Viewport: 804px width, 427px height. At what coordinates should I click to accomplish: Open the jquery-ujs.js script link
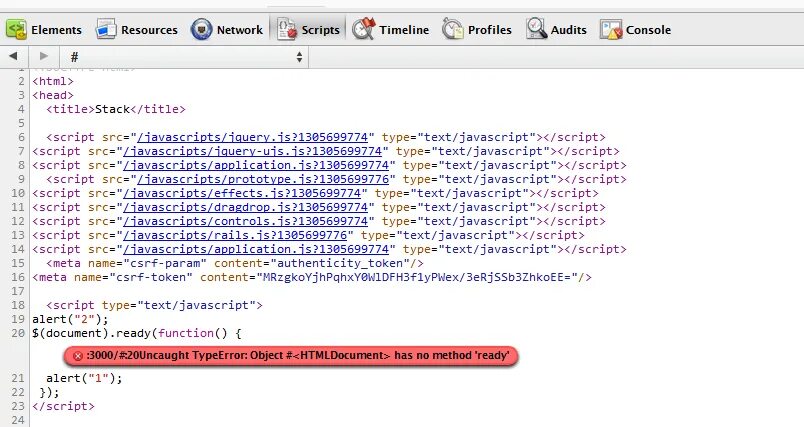point(252,151)
